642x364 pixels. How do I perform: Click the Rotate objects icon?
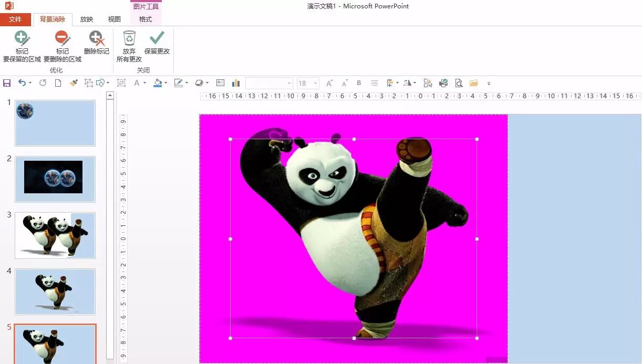click(x=407, y=83)
